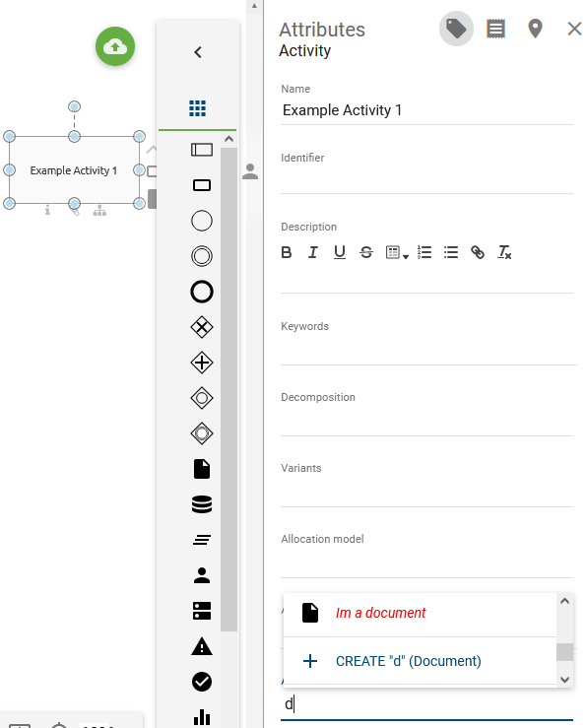Select the Event-based gateway diamond symbol

tap(202, 433)
